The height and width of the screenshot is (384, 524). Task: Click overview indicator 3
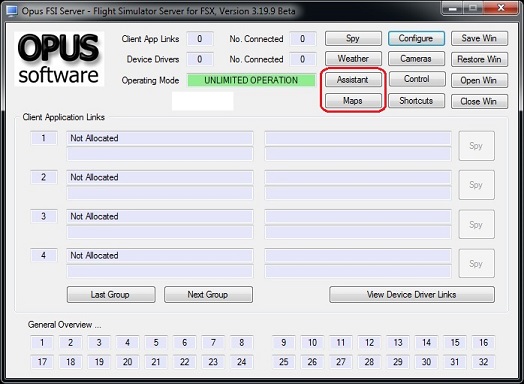point(99,343)
